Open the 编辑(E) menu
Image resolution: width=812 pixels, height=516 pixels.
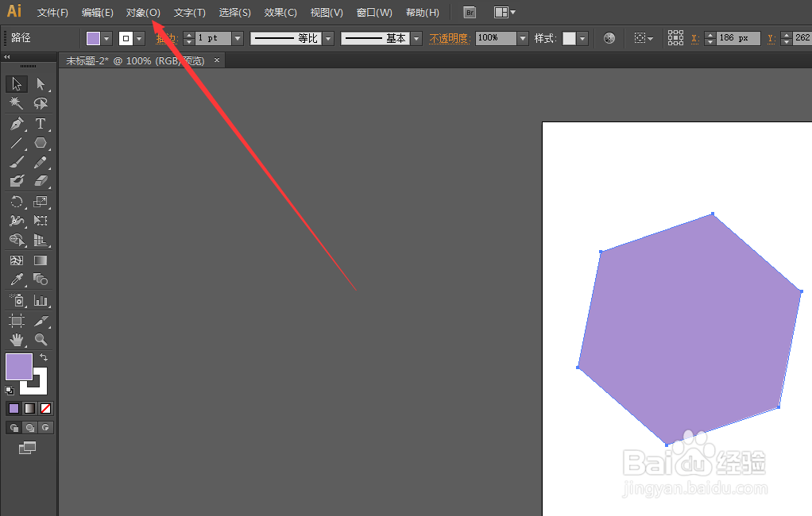coord(98,13)
